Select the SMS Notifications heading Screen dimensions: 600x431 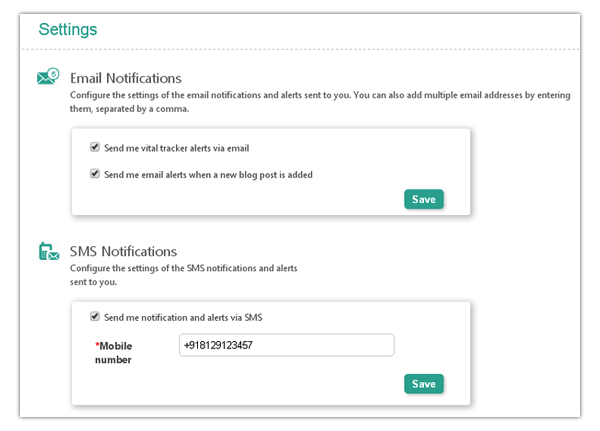coord(123,251)
